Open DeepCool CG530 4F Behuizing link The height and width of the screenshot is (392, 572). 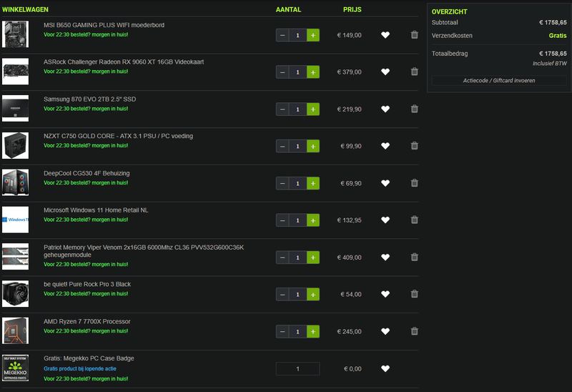[87, 173]
